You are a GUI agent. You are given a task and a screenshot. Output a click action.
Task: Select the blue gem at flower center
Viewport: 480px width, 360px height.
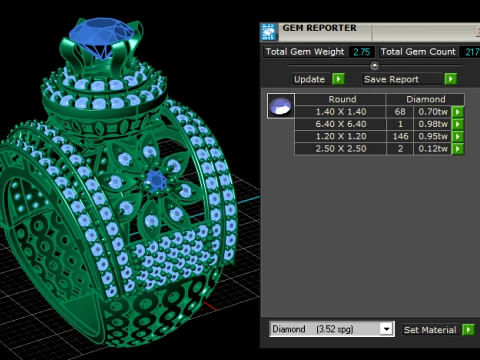point(155,181)
